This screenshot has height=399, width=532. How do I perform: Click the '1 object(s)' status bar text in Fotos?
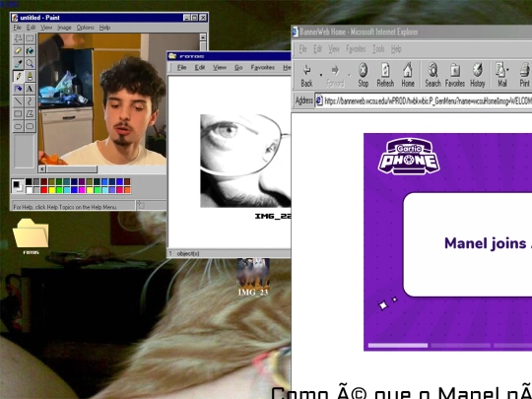184,253
